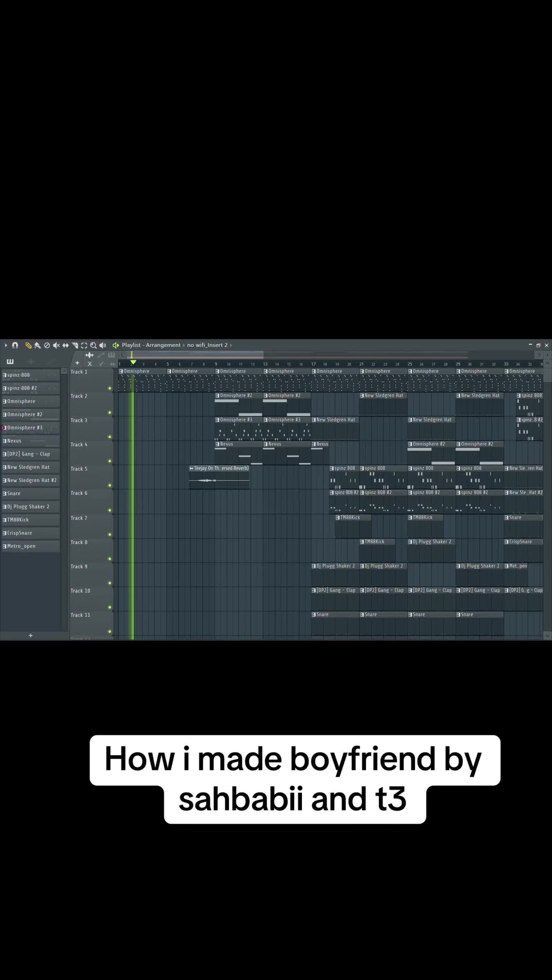
Task: Click the no wifi_Insert 2 breadcrumb
Action: [207, 345]
